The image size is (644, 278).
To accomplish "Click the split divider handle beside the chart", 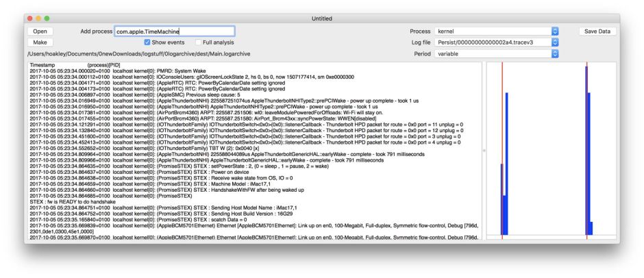I will pos(483,150).
